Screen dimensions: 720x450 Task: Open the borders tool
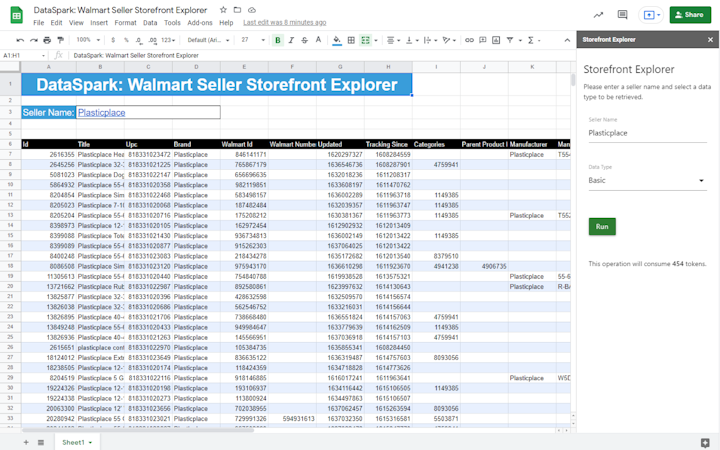[x=351, y=40]
